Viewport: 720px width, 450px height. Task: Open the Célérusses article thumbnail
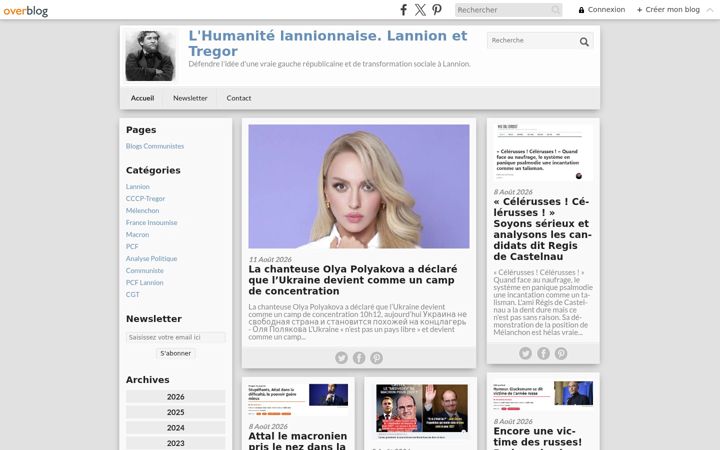(543, 152)
